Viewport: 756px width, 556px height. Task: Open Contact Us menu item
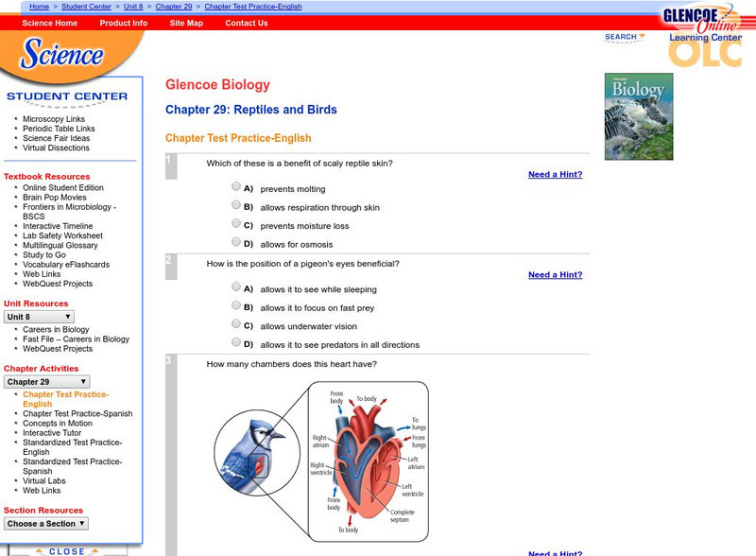point(247,23)
